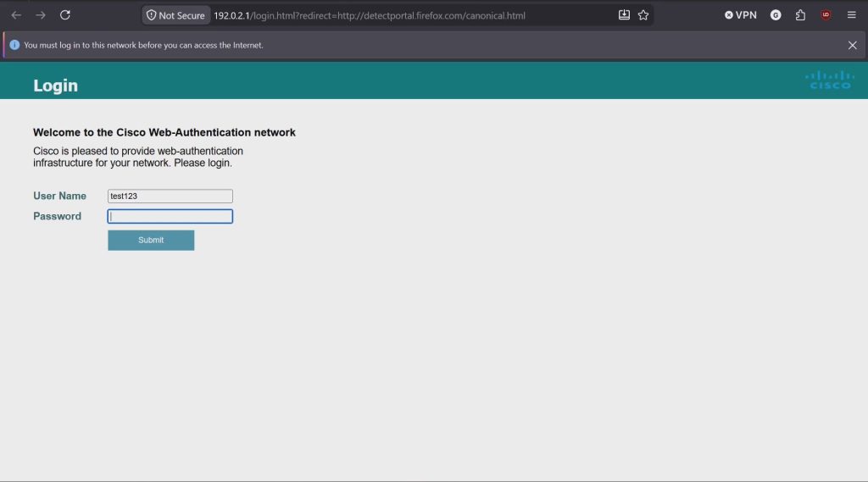
Task: Go forward to the next page
Action: coord(41,15)
